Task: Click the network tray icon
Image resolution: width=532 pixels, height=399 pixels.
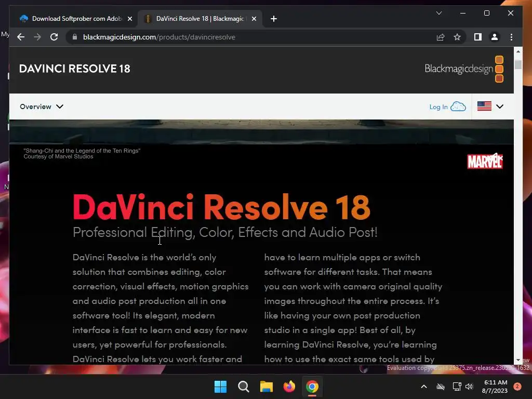Action: tap(457, 387)
